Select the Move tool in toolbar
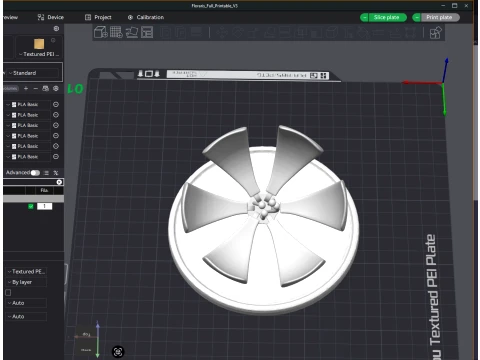This screenshot has height=360, width=480. 222,32
